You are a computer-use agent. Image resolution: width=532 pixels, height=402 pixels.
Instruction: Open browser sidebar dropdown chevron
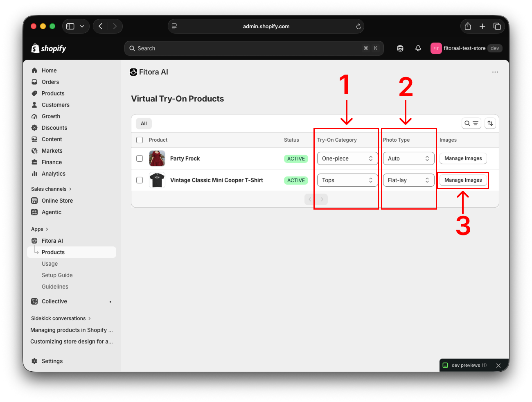(82, 26)
